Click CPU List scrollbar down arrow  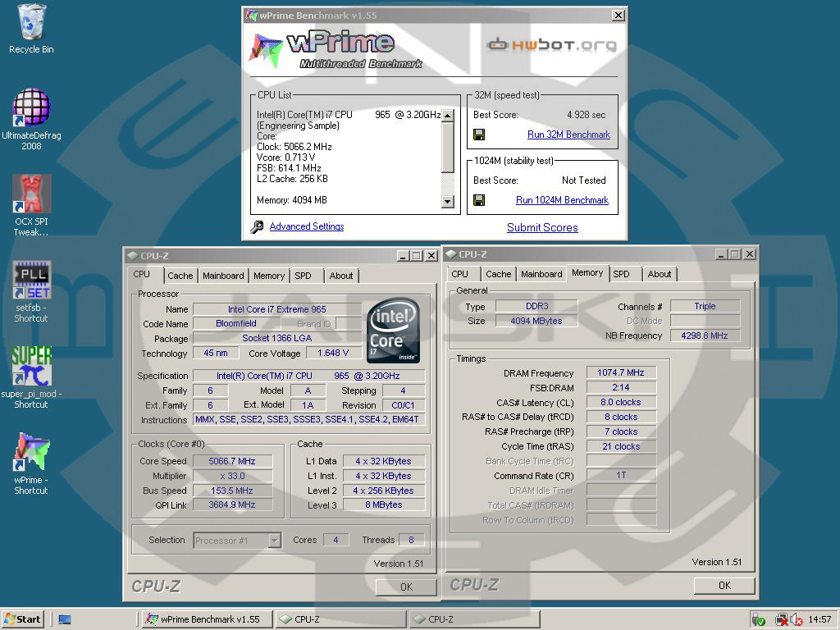[447, 202]
